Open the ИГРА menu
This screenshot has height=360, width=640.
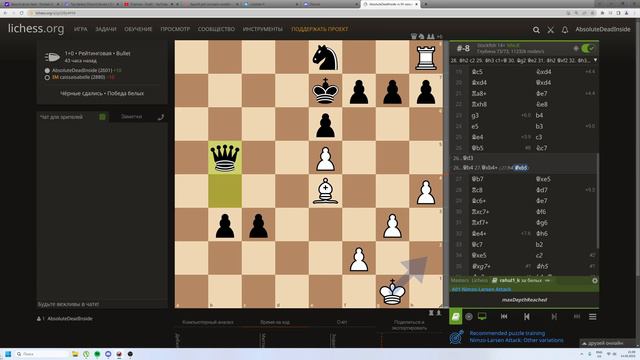81,29
